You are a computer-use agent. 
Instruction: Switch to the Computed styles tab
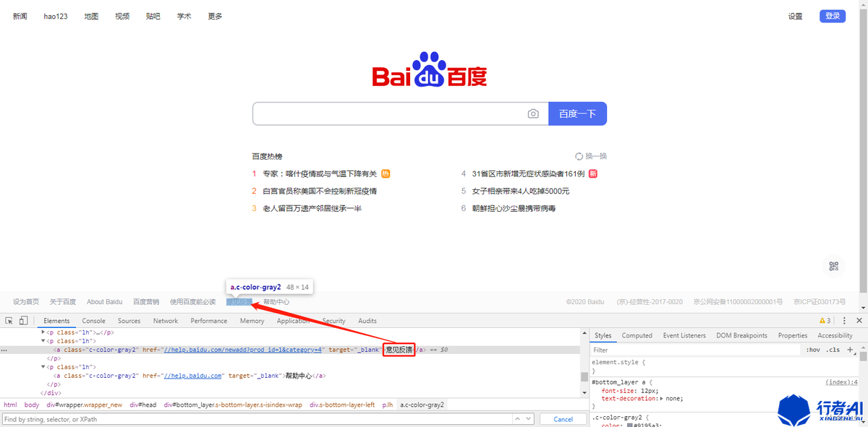[x=637, y=335]
